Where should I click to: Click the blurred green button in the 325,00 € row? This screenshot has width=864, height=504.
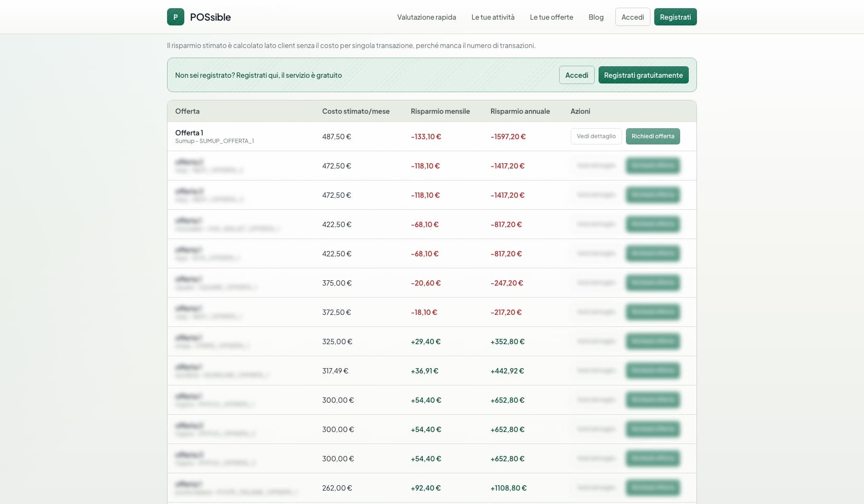[653, 341]
